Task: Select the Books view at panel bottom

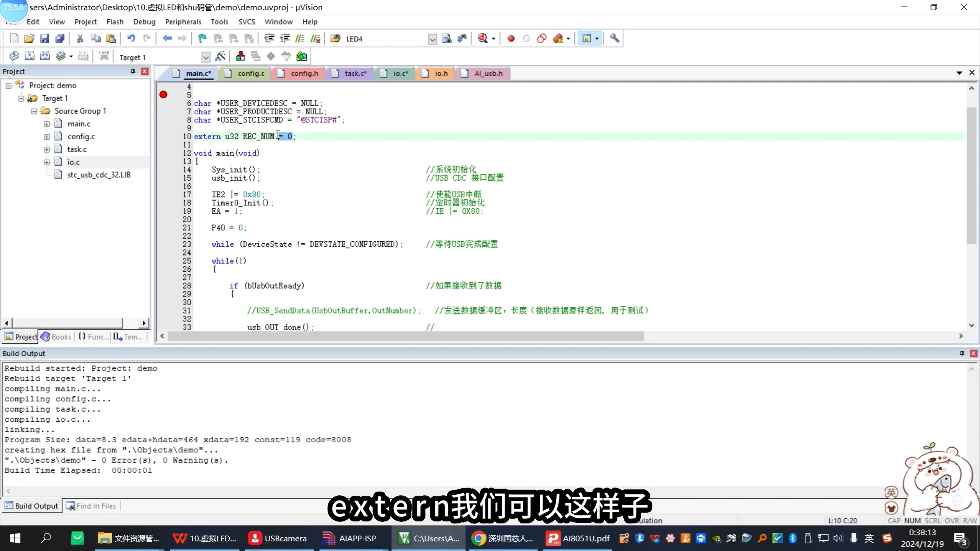Action: click(x=56, y=337)
